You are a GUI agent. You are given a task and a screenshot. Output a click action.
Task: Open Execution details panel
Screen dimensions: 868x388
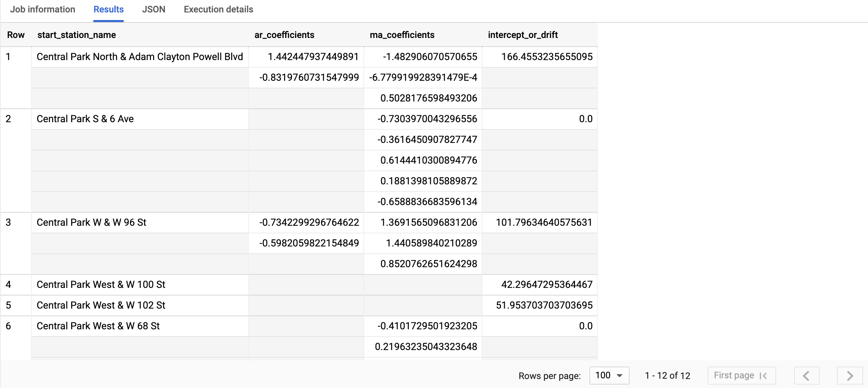[219, 9]
